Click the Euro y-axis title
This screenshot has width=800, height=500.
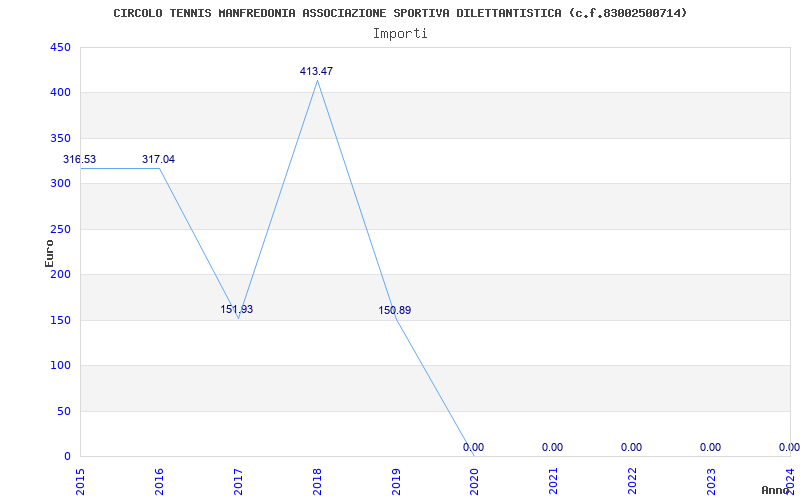pyautogui.click(x=49, y=253)
